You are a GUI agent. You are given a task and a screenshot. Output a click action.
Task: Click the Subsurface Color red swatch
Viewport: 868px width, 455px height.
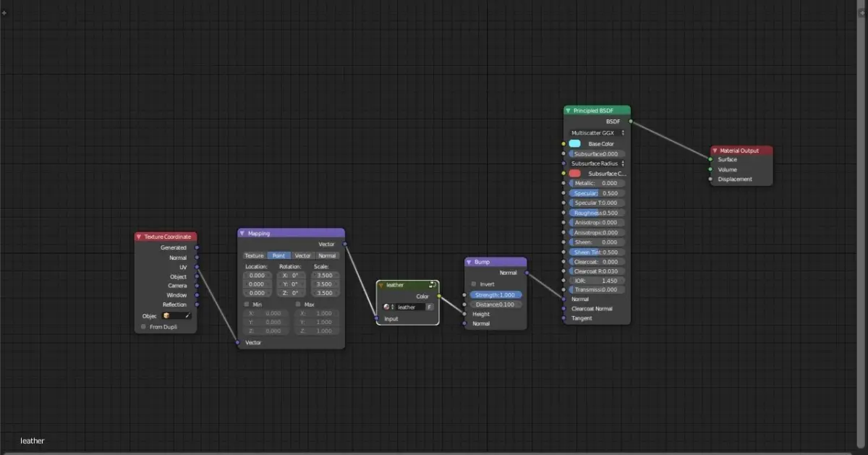coord(575,174)
